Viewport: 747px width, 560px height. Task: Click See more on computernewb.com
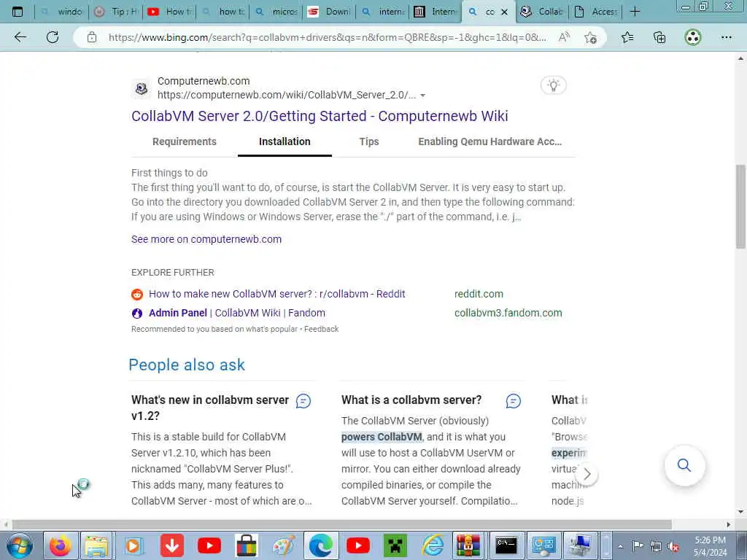click(x=206, y=239)
